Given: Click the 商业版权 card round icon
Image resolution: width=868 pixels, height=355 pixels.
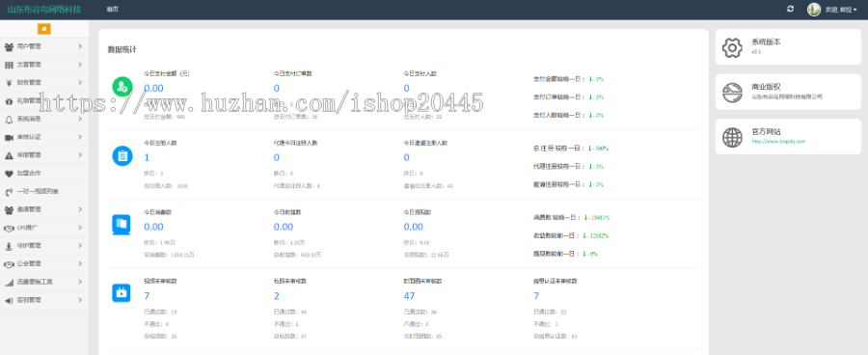Looking at the screenshot, I should click(732, 92).
